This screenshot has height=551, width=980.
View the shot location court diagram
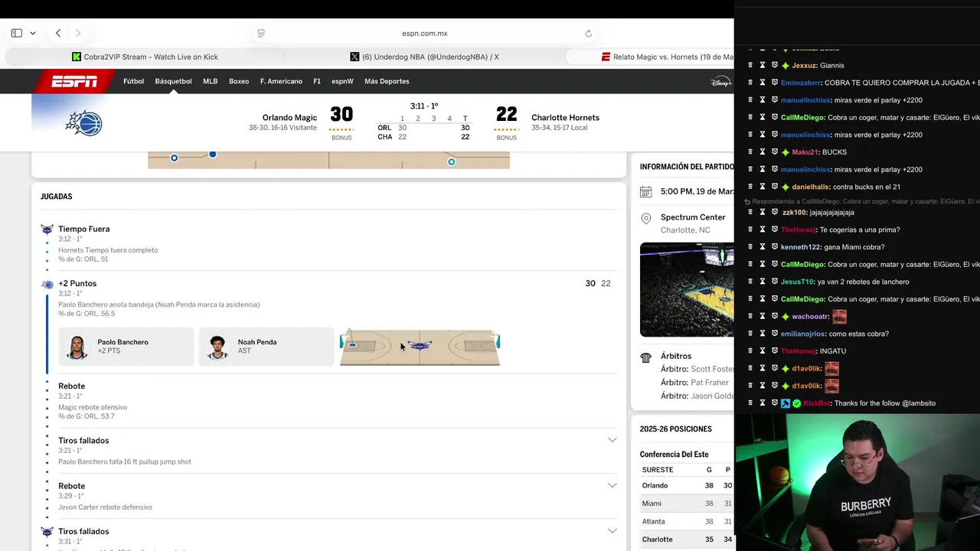[420, 347]
